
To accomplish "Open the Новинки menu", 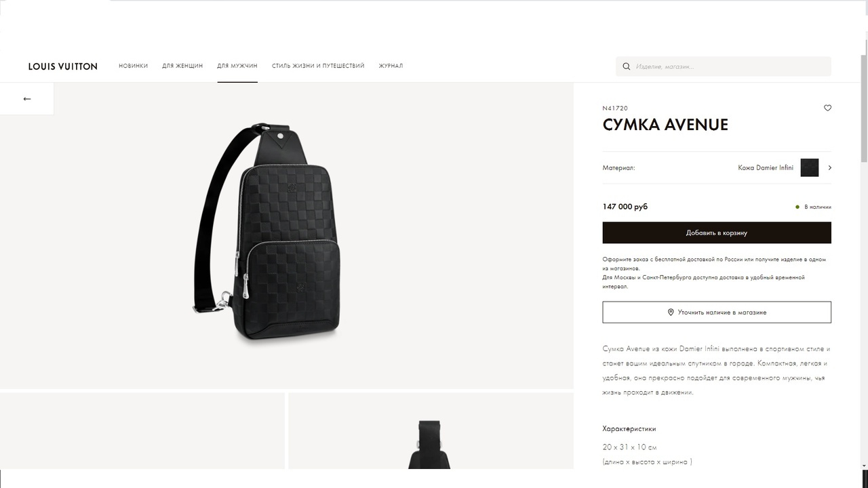I will pyautogui.click(x=133, y=66).
